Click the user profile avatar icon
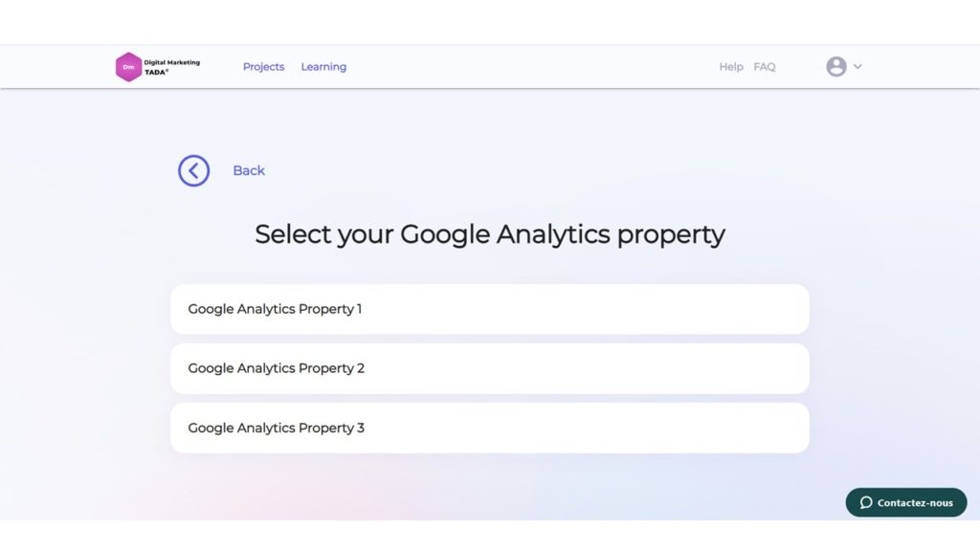This screenshot has width=980, height=551. point(836,66)
